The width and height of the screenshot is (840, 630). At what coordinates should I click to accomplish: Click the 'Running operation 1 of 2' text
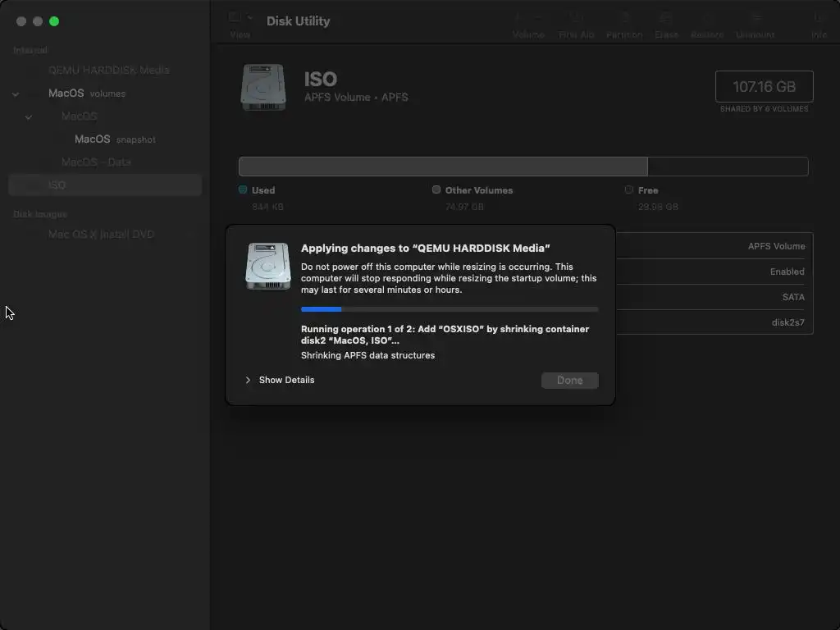click(445, 335)
